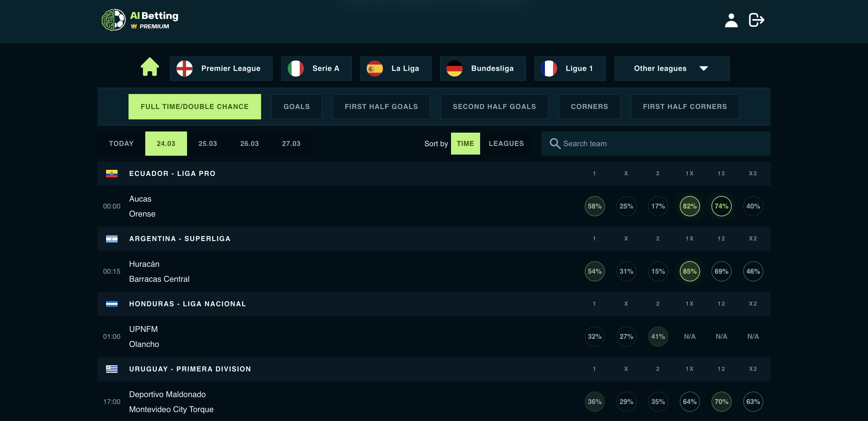Click the England flag icon
The width and height of the screenshot is (868, 421).
[x=184, y=68]
